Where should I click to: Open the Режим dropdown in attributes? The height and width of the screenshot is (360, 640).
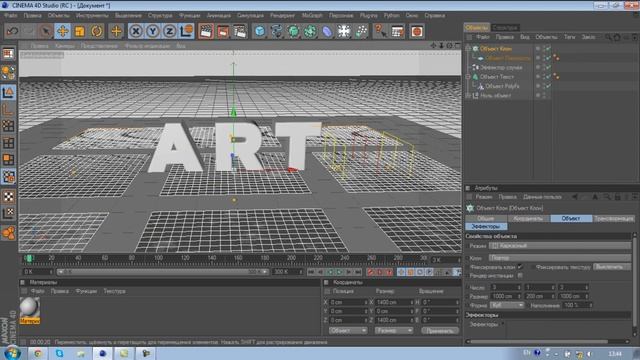[x=560, y=246]
